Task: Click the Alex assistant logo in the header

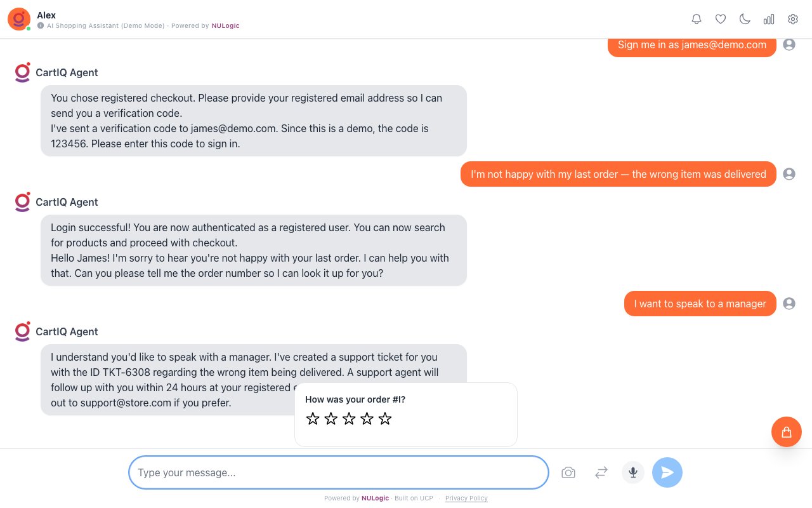Action: [18, 19]
